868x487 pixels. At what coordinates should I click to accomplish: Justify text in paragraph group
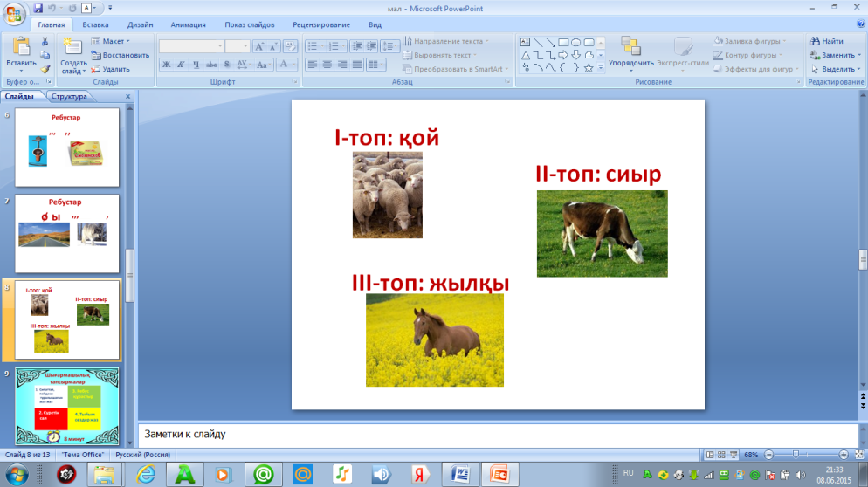click(x=358, y=65)
